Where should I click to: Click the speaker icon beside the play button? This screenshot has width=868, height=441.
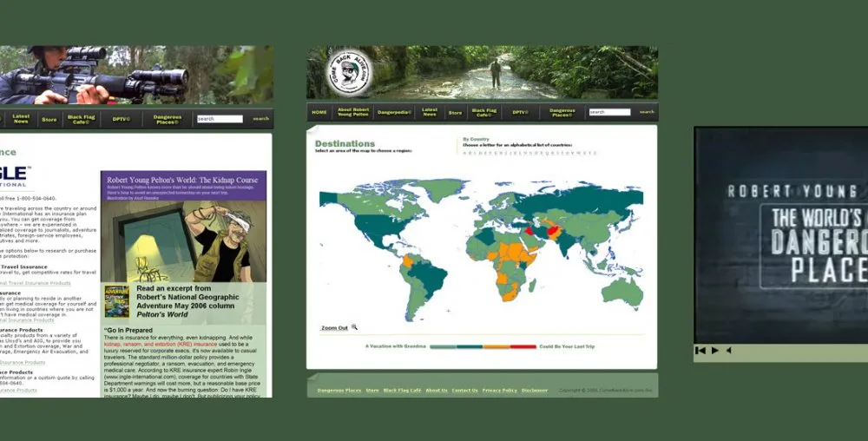coord(729,351)
